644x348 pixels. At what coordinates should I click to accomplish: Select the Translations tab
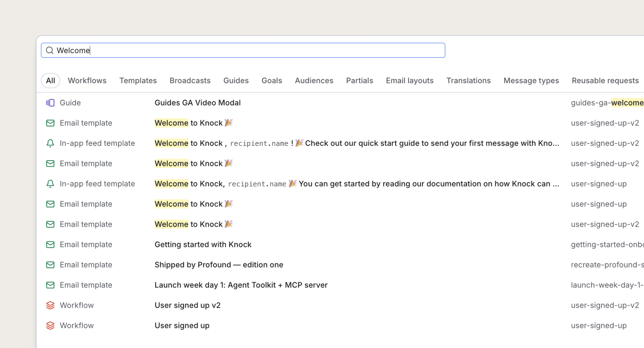[468, 81]
